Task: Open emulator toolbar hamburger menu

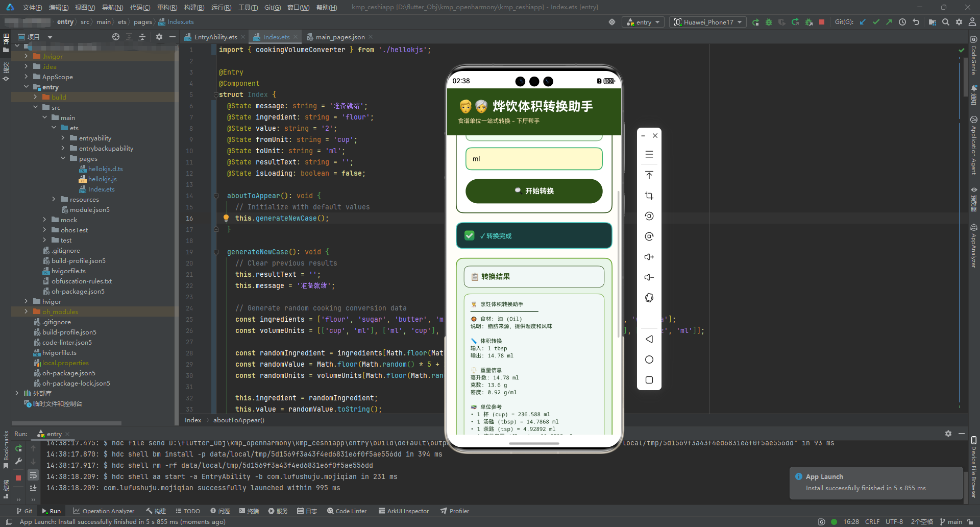Action: pos(649,154)
